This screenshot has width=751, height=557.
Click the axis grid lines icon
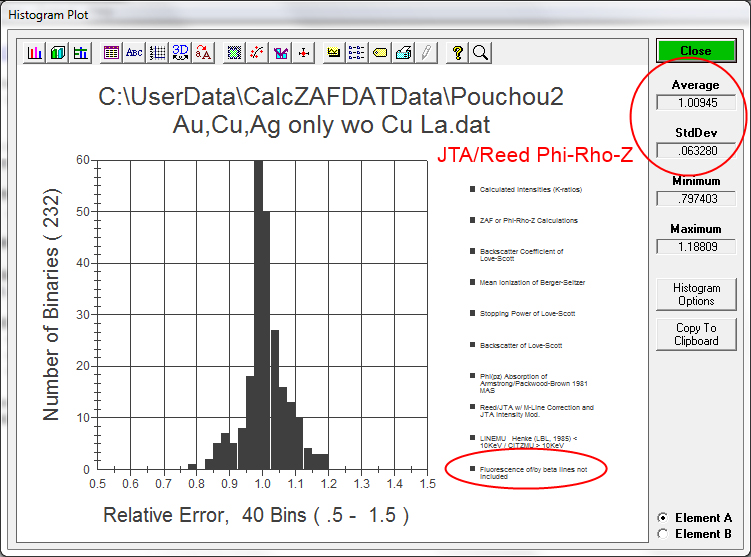pyautogui.click(x=157, y=52)
